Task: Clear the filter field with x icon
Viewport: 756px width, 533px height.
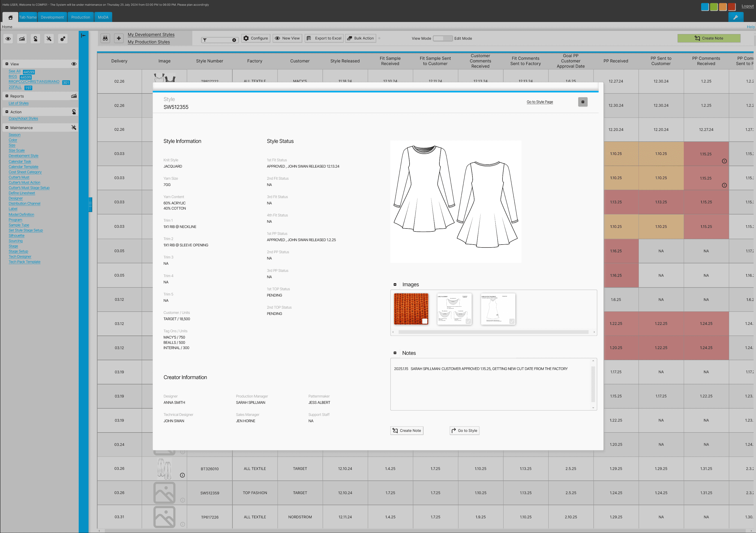Action: pyautogui.click(x=234, y=40)
